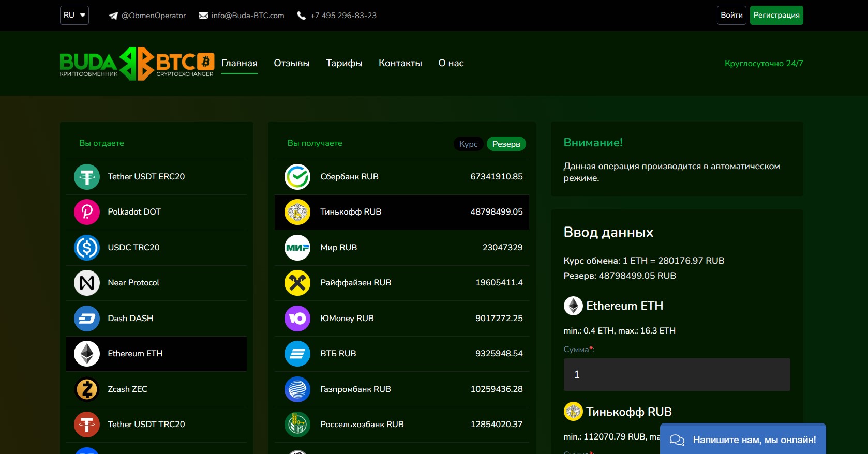Open the Тарифы page
The height and width of the screenshot is (454, 868).
pos(344,63)
